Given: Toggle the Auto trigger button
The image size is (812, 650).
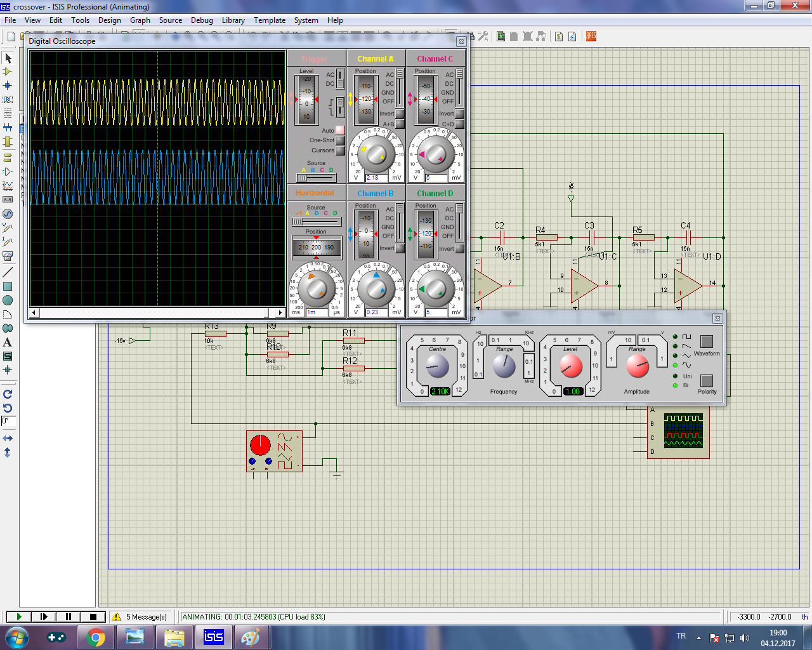Looking at the screenshot, I should (340, 130).
